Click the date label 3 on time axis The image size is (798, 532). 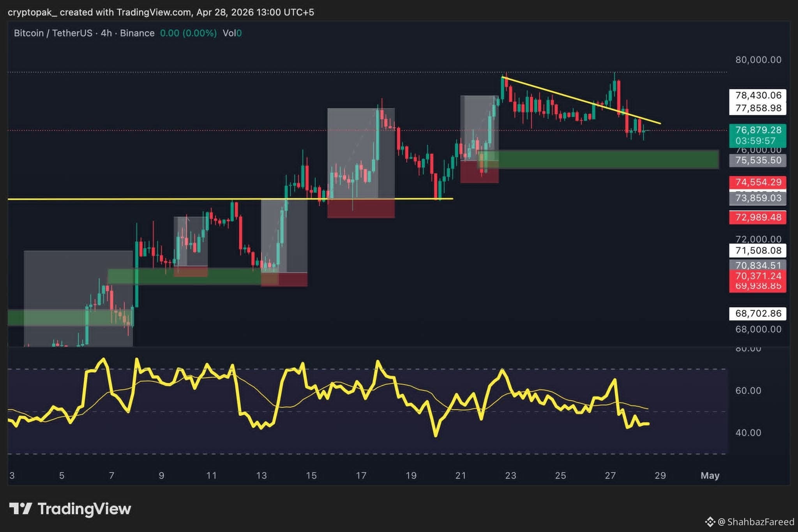(12, 476)
